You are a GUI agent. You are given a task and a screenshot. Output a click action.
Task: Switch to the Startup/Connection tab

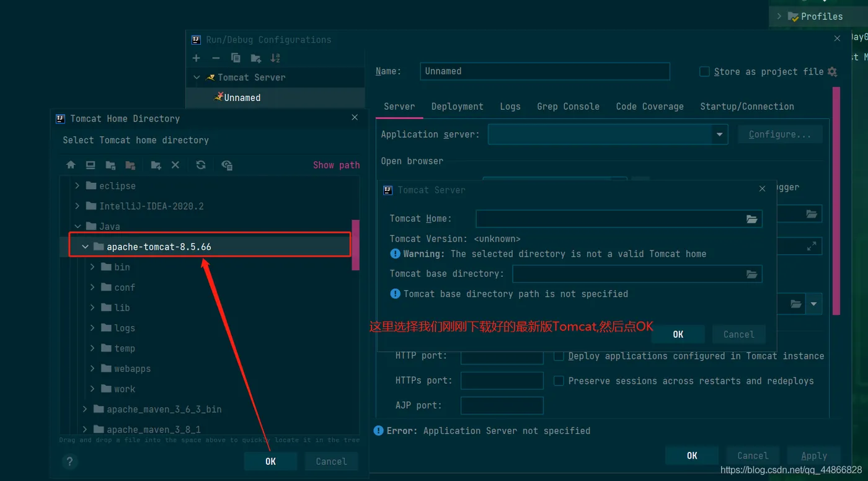[747, 107]
